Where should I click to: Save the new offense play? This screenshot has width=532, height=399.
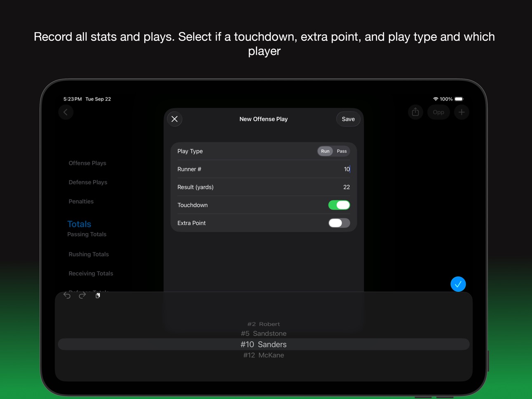pos(348,119)
